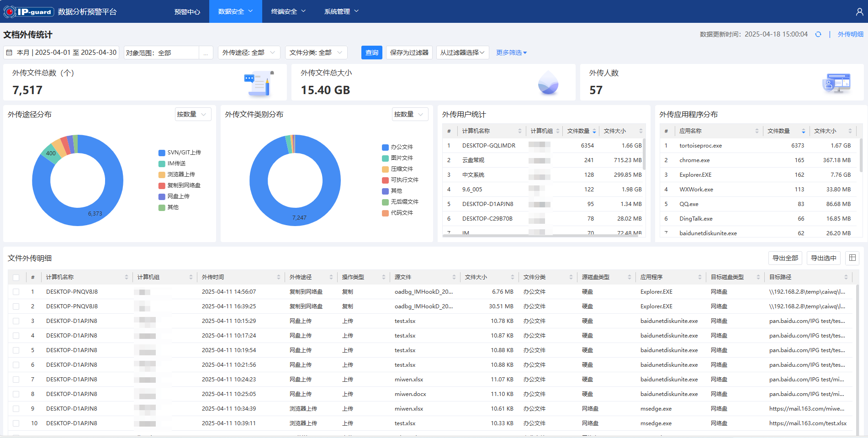Check row 4 checkbox at 10:17:24

coord(16,336)
